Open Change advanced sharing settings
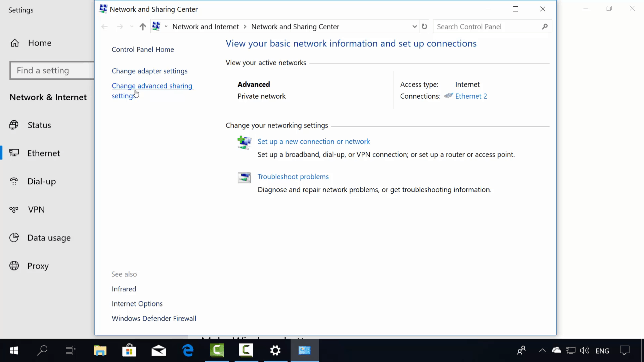644x362 pixels. click(x=152, y=91)
